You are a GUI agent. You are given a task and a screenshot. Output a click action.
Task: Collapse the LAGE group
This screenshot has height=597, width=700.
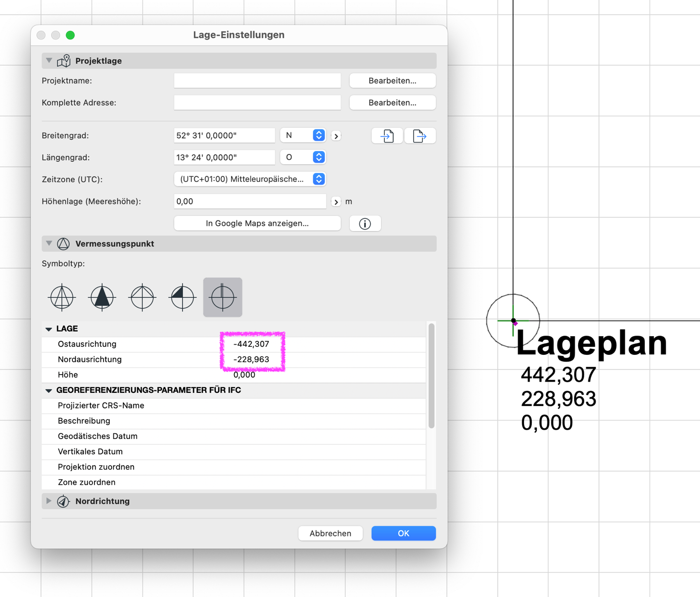pyautogui.click(x=49, y=329)
